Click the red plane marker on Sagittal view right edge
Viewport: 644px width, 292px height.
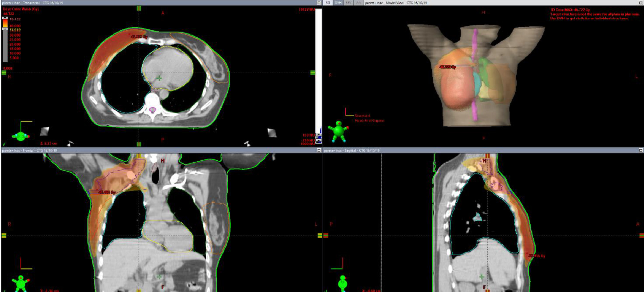tap(642, 235)
